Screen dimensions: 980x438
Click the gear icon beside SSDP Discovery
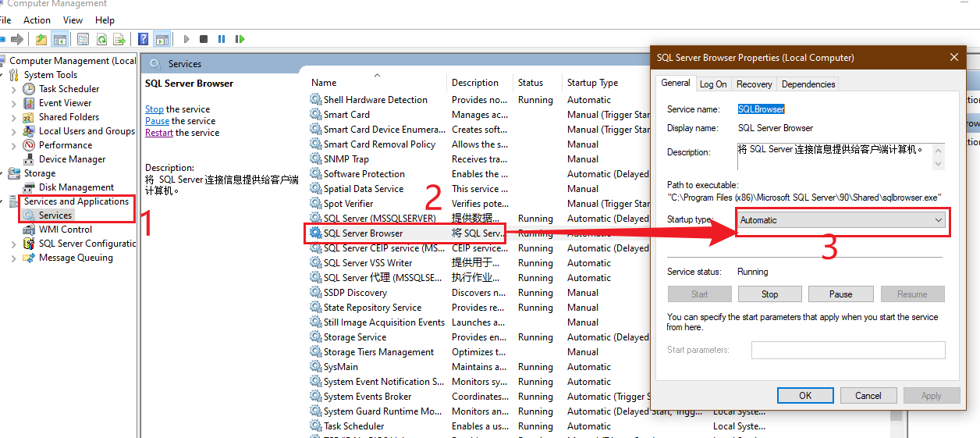pyautogui.click(x=315, y=293)
